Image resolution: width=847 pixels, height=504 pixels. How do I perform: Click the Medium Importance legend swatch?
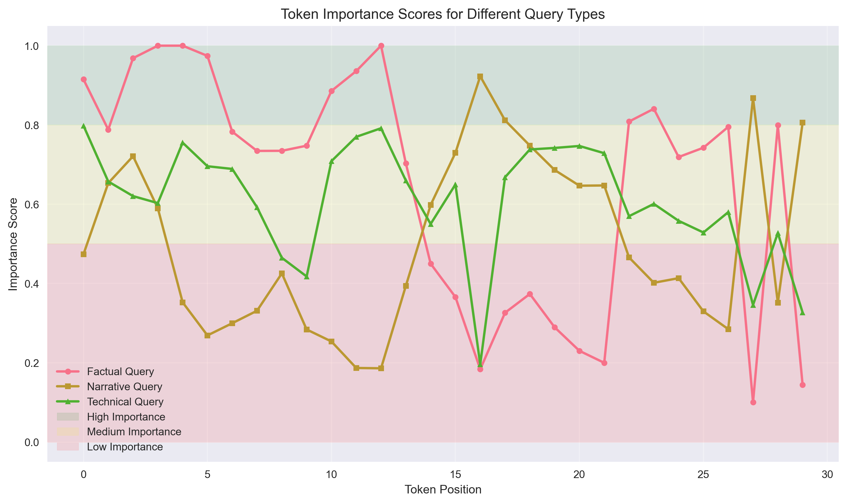(68, 432)
